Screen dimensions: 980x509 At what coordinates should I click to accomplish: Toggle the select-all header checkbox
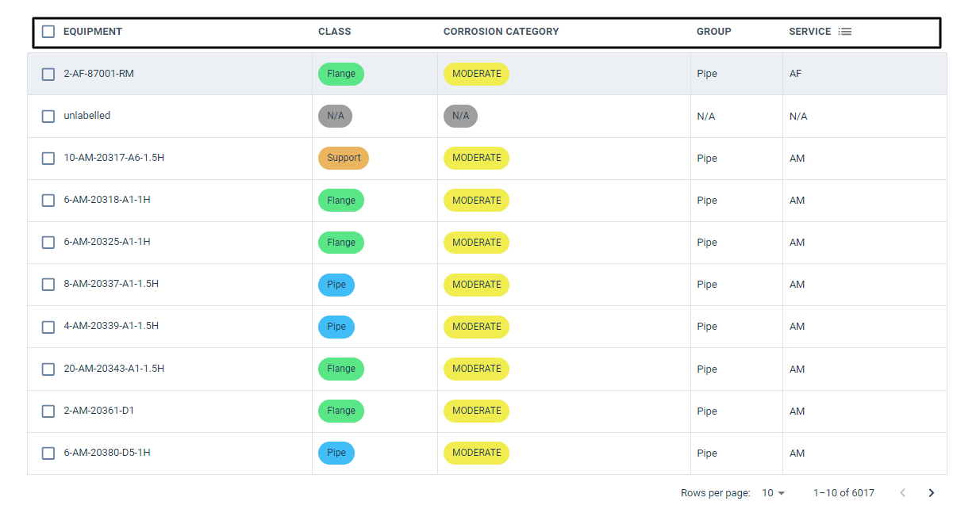pyautogui.click(x=48, y=32)
